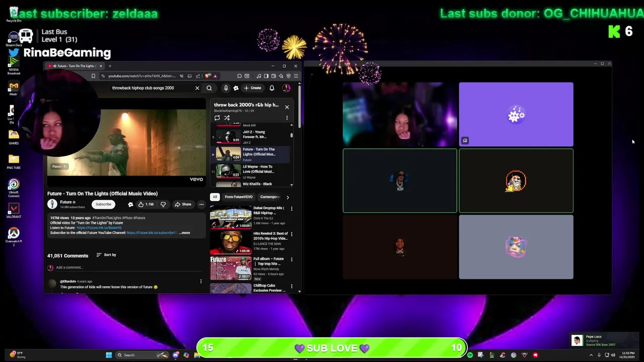Close the playlist panel
Screen dimensions: 644x362
click(287, 107)
